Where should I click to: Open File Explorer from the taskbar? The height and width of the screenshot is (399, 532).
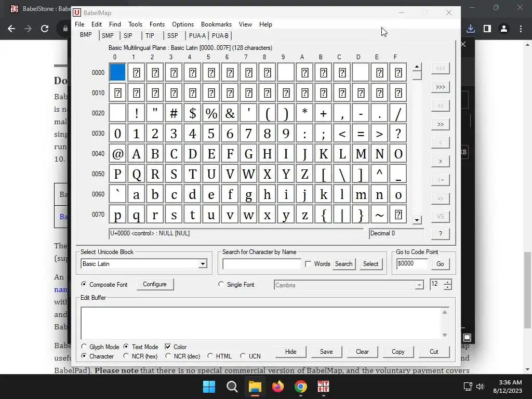255,387
